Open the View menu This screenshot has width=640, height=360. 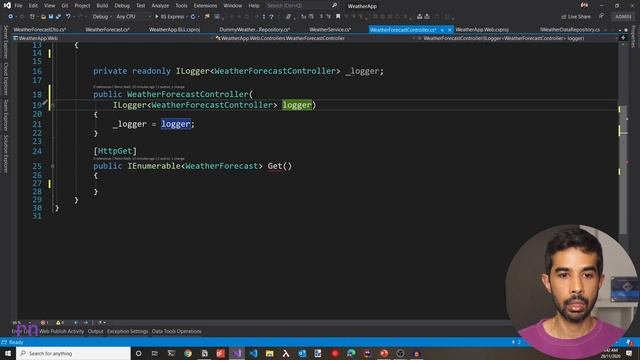(x=49, y=6)
